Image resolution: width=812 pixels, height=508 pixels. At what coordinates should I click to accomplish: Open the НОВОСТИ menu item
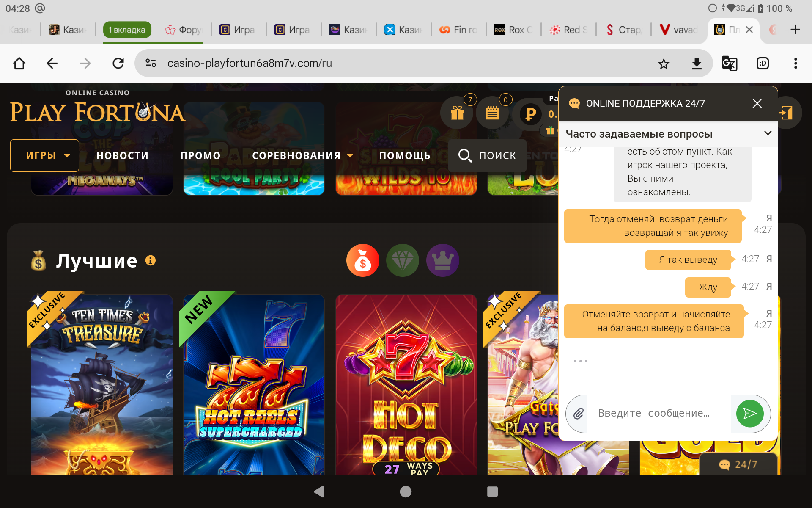click(122, 156)
